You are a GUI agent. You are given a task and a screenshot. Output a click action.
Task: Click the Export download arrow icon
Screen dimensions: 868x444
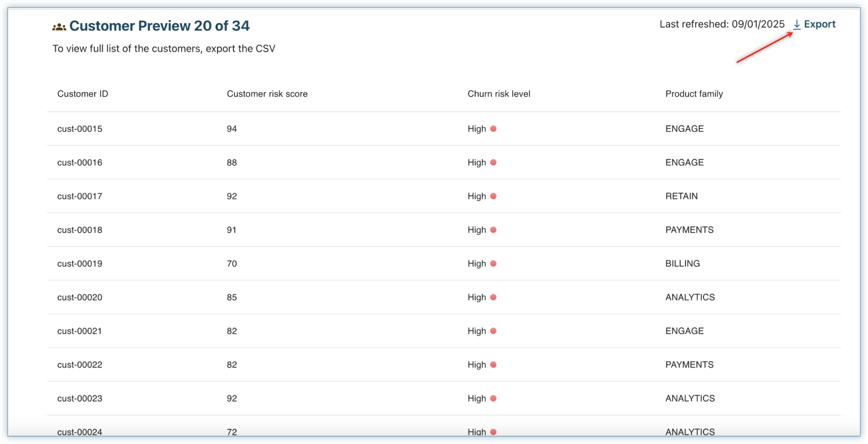click(x=796, y=25)
